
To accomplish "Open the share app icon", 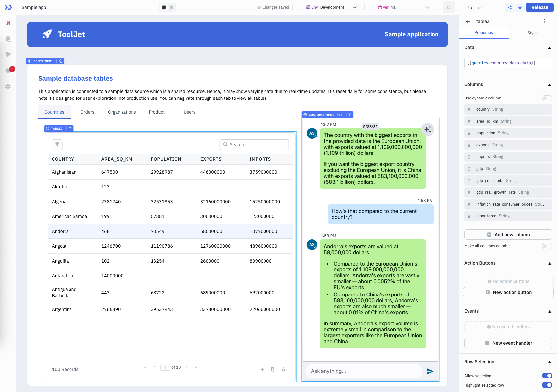I will [x=510, y=7].
